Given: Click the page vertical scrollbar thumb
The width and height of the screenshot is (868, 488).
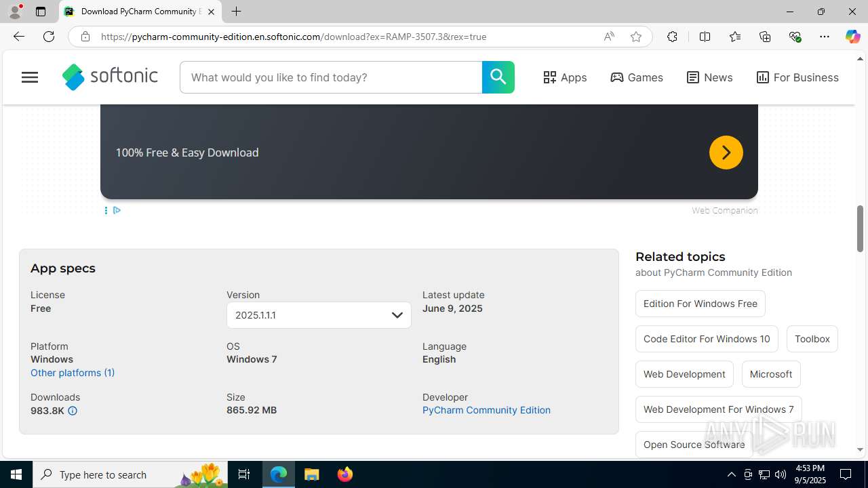Looking at the screenshot, I should click(861, 228).
